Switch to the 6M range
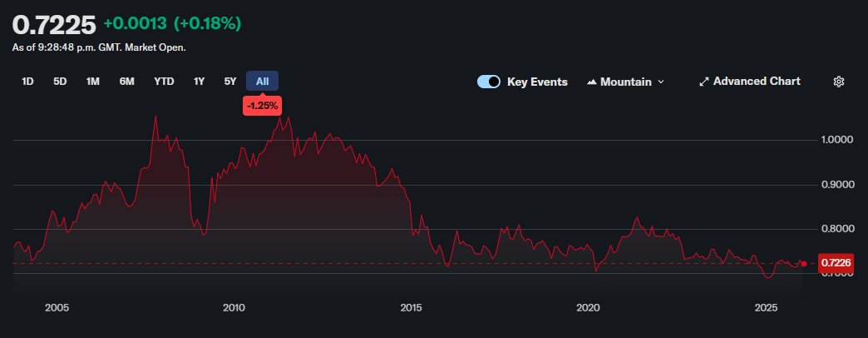Viewport: 868px width, 338px height. 126,82
